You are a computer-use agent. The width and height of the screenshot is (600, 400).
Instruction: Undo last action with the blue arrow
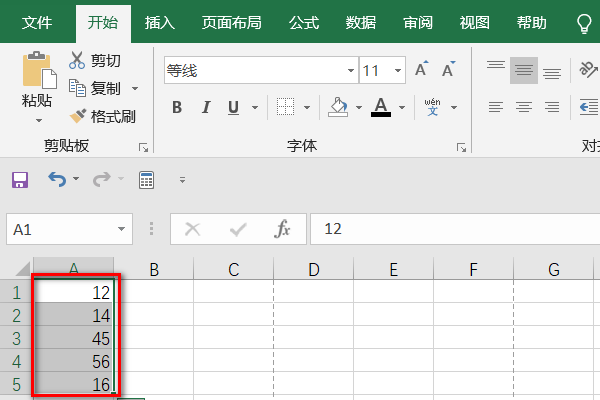[57, 179]
